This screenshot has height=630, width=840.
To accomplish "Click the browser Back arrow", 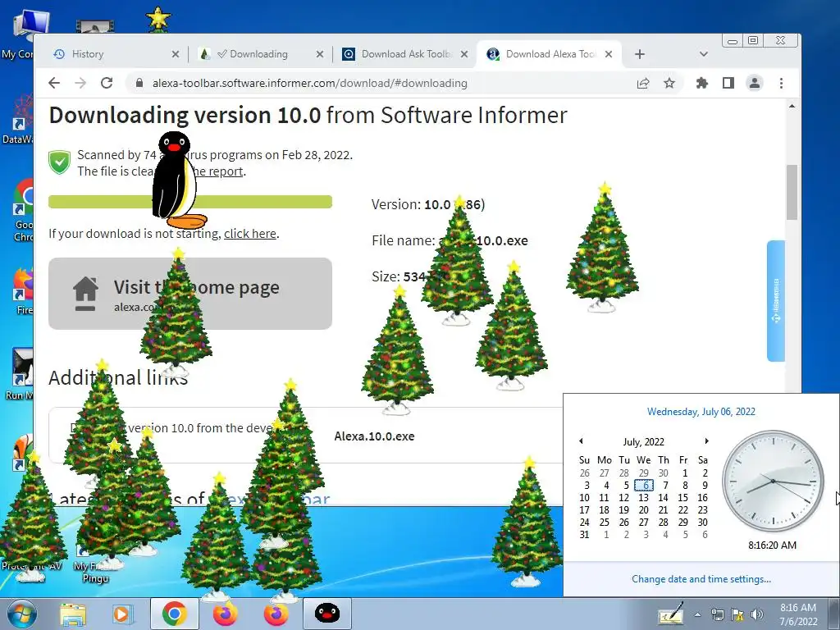I will (x=54, y=83).
